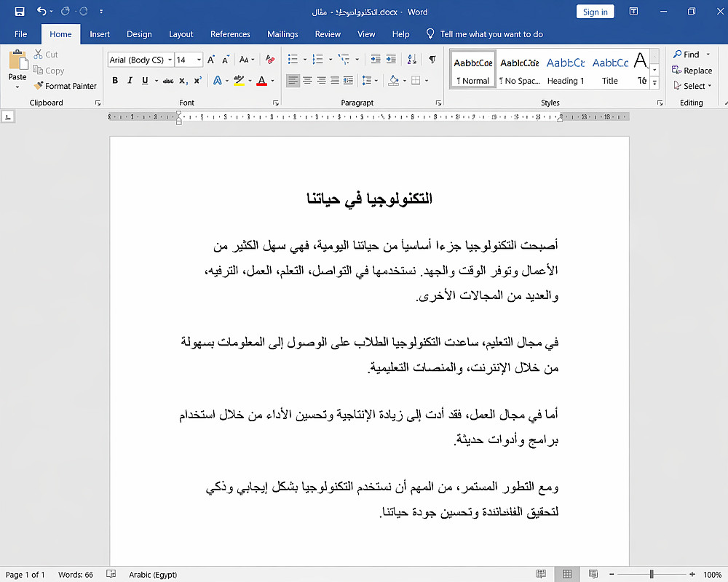Switch to the Review tab
This screenshot has width=728, height=582.
(328, 34)
